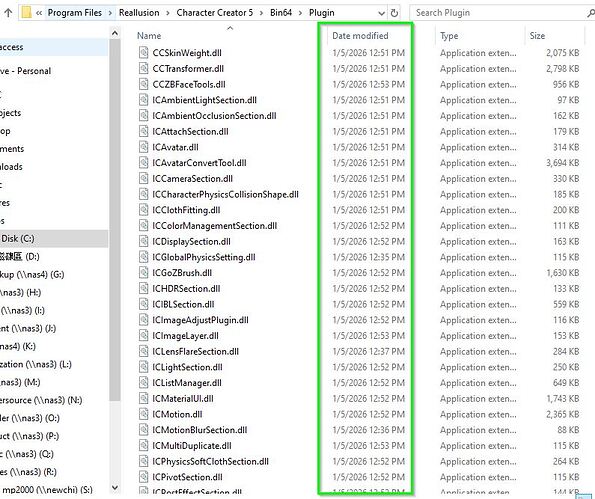Select the ICAvatar.dll file icon
The height and width of the screenshot is (499, 595).
[x=143, y=147]
